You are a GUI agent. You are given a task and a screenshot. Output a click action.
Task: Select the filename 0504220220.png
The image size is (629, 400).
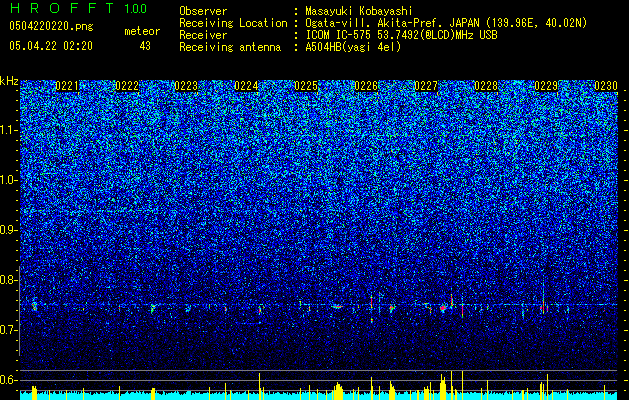click(51, 27)
